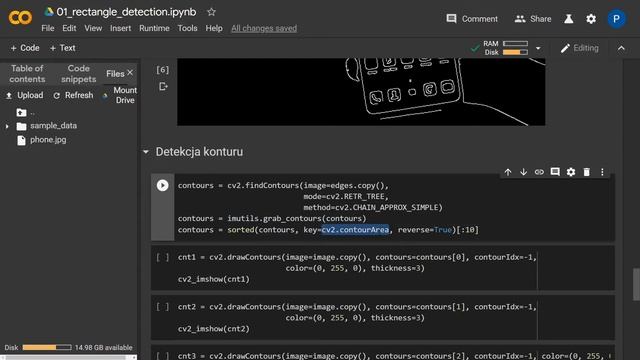Mount Google Drive

(x=120, y=95)
